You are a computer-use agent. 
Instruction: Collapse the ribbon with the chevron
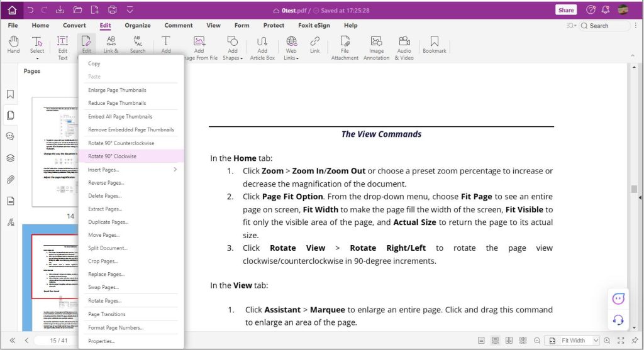[x=633, y=55]
